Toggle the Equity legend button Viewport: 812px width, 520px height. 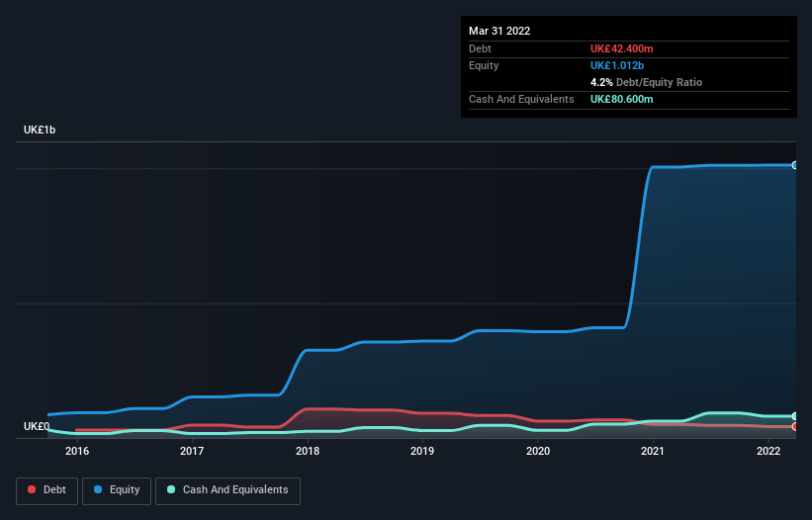click(117, 490)
